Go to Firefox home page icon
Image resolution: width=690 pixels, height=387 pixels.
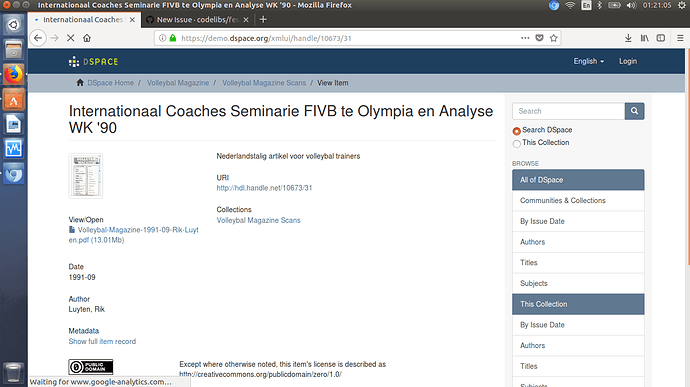(87, 38)
